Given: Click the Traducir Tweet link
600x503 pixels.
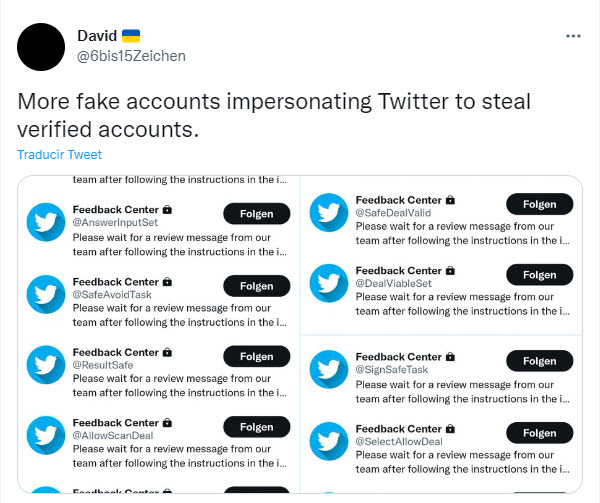Looking at the screenshot, I should pos(60,155).
